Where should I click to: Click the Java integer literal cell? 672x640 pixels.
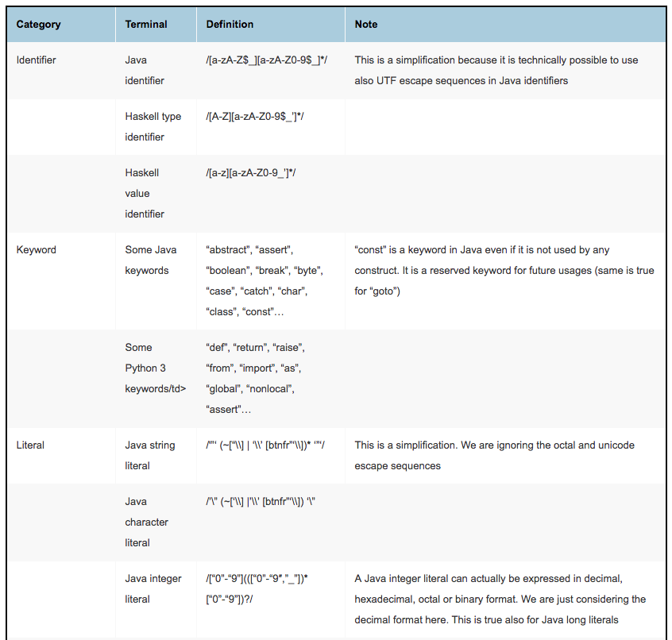(153, 588)
